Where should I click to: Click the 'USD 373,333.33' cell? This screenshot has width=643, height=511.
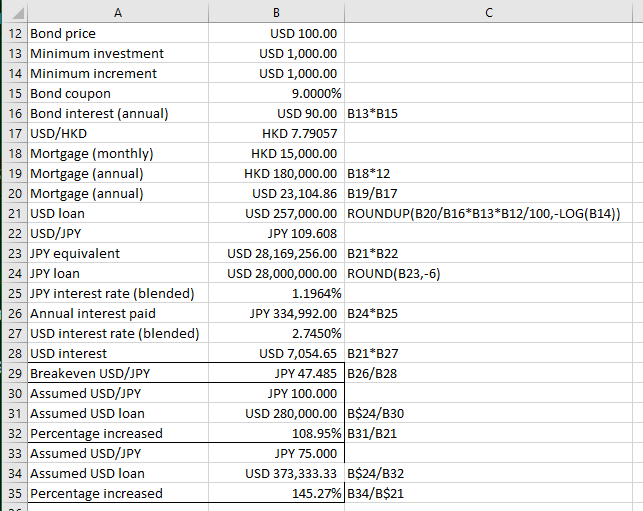(x=276, y=473)
